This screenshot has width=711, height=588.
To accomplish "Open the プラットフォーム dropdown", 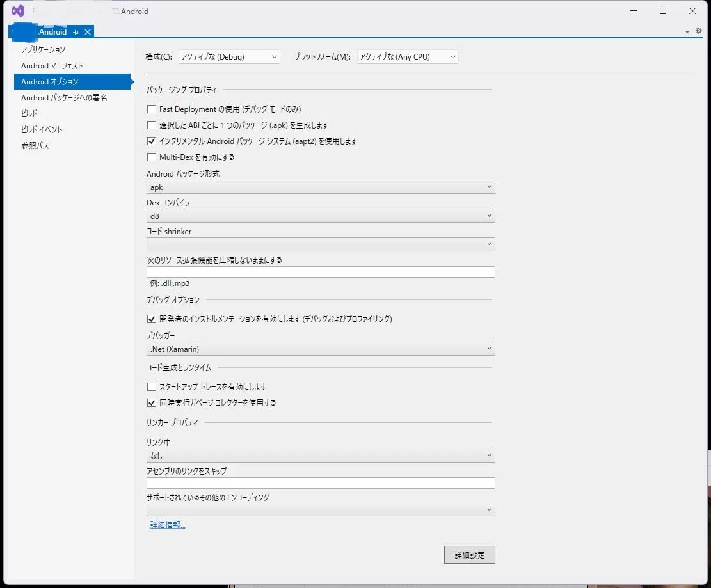I will 408,57.
